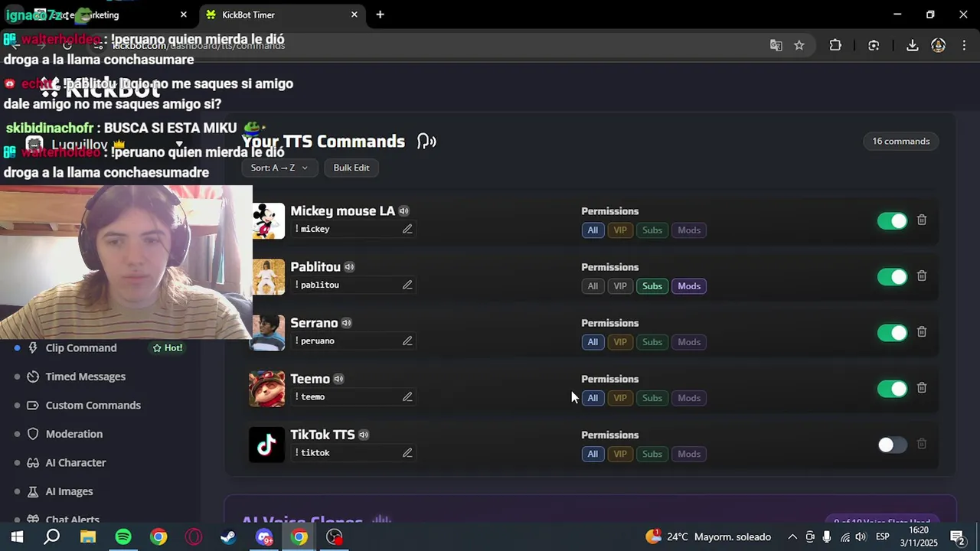Image resolution: width=980 pixels, height=551 pixels.
Task: Show hidden system tray icons
Action: click(x=792, y=537)
